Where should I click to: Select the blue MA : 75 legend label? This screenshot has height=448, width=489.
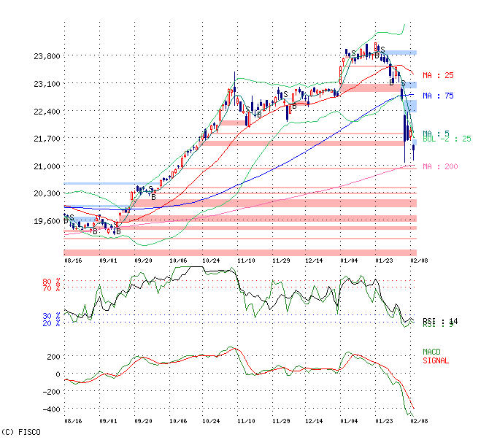coord(438,96)
